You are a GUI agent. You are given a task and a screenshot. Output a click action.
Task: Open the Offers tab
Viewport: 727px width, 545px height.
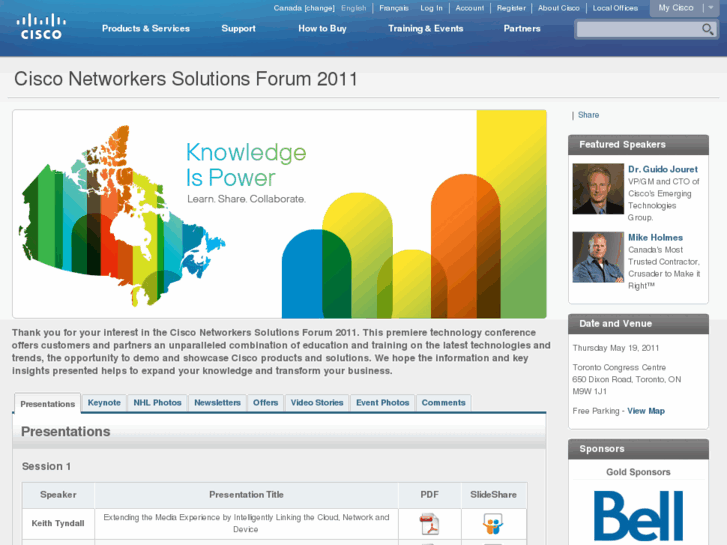coord(265,403)
